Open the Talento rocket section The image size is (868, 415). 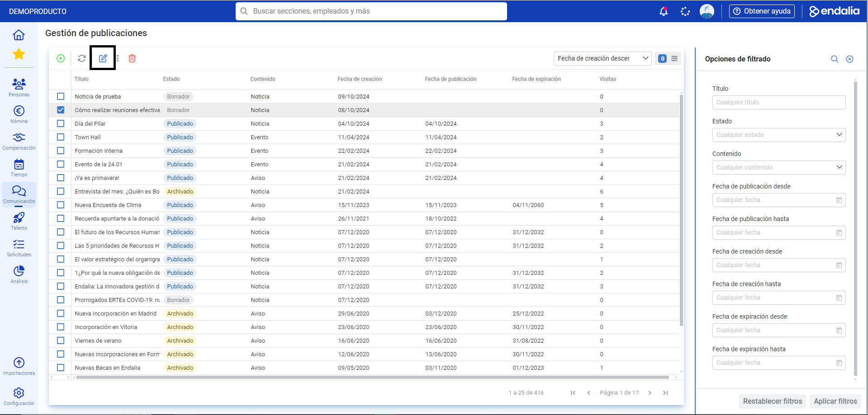19,221
